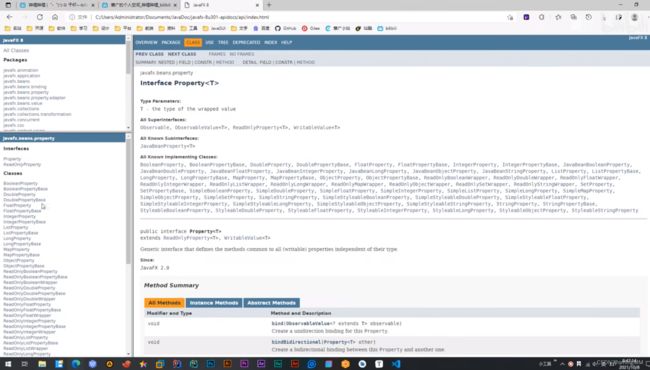Screen dimensions: 650x370
Task: Open javafx.animation package link
Action: [21, 70]
